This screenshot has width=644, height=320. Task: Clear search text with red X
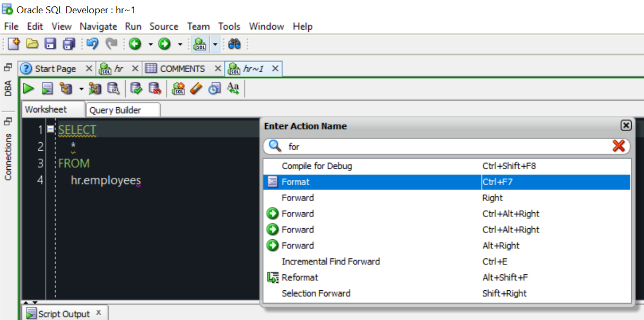[x=619, y=146]
